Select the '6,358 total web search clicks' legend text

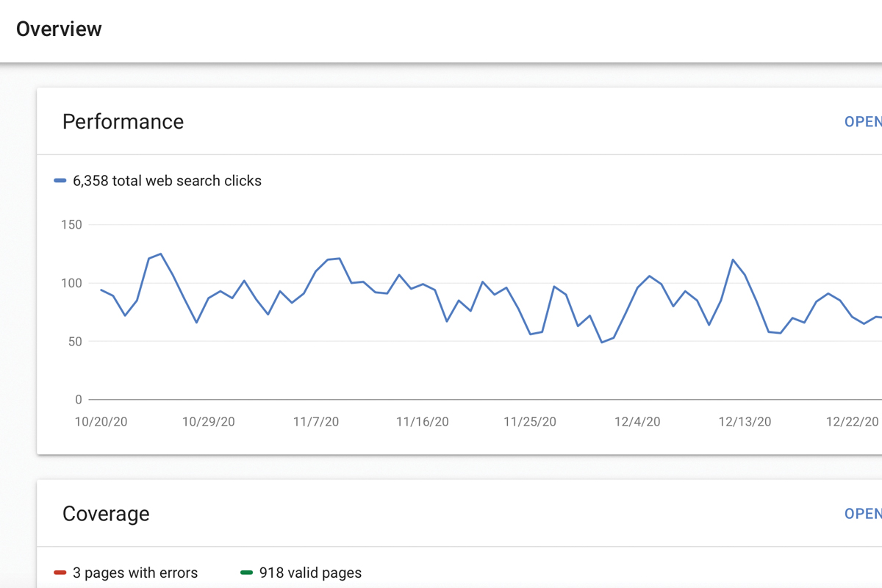point(167,181)
